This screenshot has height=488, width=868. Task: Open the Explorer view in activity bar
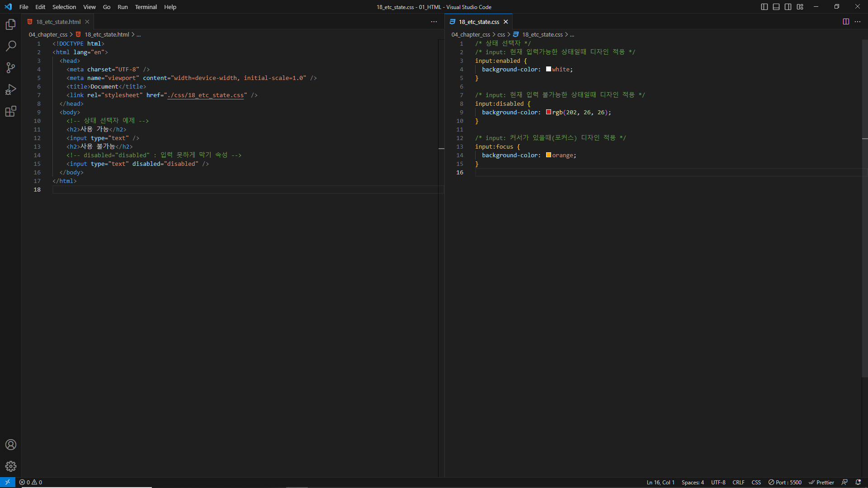11,24
